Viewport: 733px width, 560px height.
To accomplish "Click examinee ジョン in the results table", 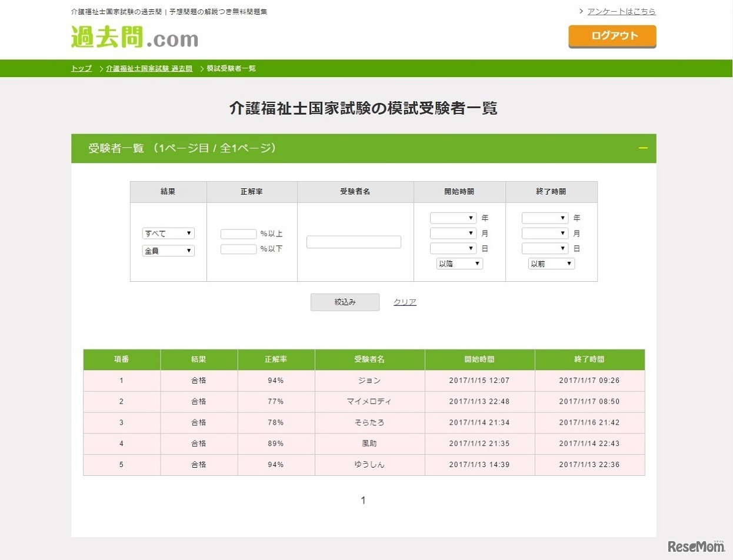I will (x=369, y=381).
